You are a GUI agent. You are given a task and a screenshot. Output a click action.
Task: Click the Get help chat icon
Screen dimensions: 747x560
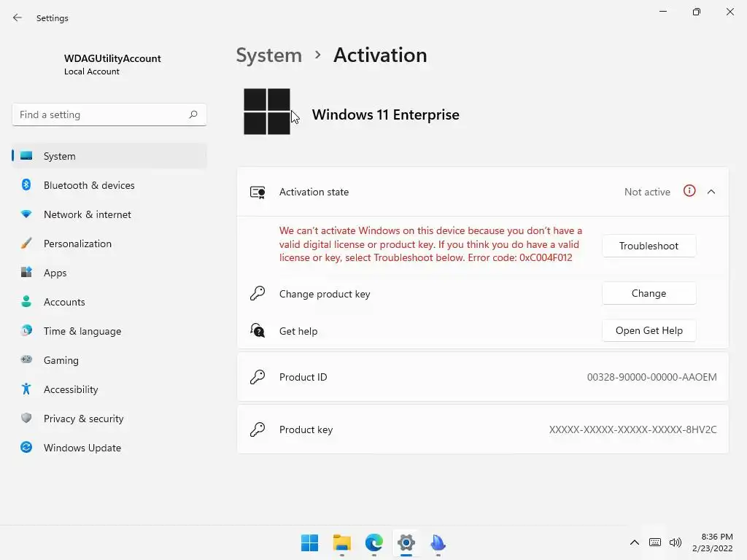pyautogui.click(x=258, y=330)
